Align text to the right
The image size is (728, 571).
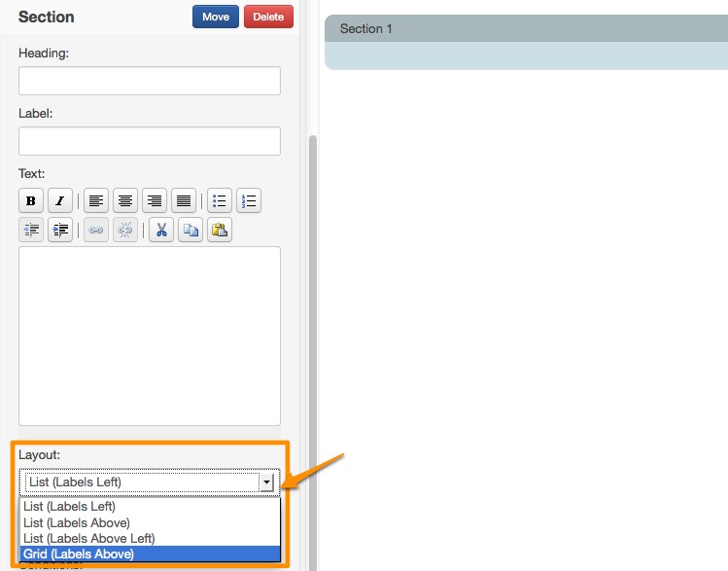155,201
